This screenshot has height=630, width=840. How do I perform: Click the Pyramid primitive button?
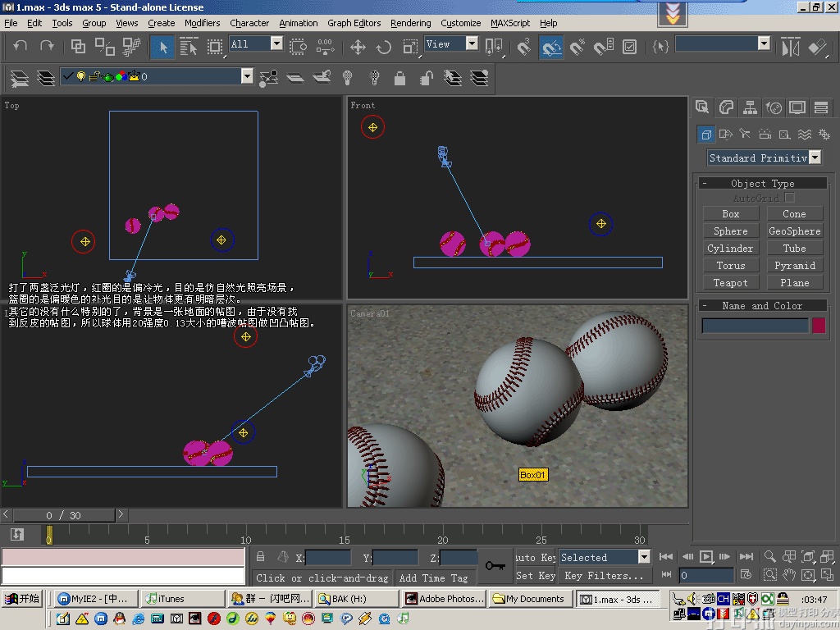pos(794,265)
